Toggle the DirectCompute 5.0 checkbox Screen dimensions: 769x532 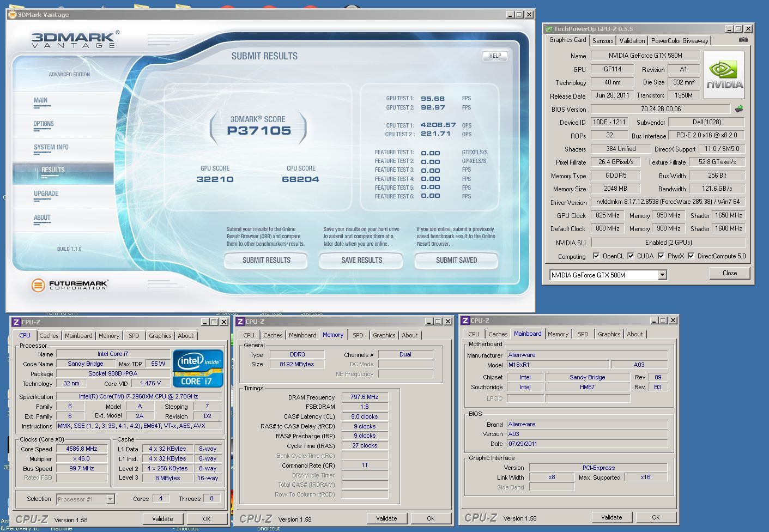(x=691, y=256)
